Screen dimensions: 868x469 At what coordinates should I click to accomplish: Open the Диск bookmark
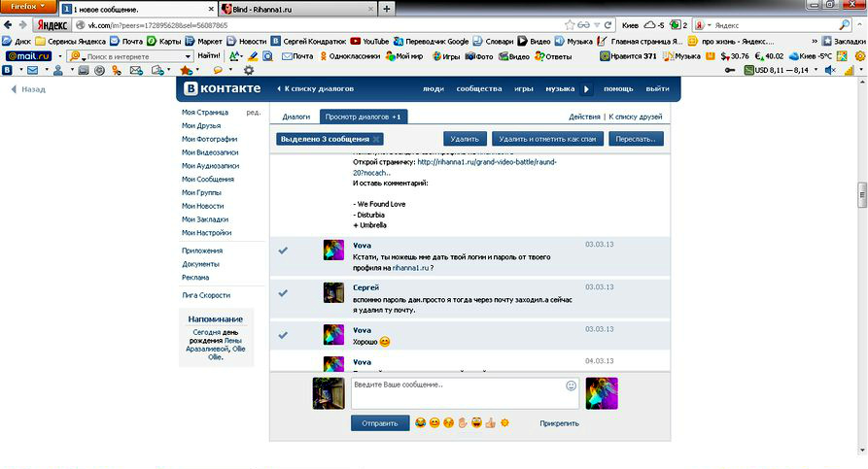(17, 41)
